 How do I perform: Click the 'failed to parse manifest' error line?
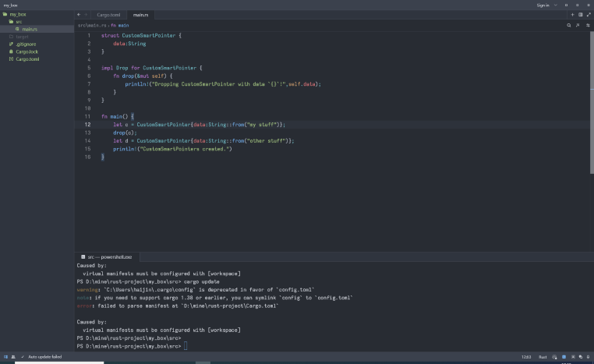click(177, 306)
